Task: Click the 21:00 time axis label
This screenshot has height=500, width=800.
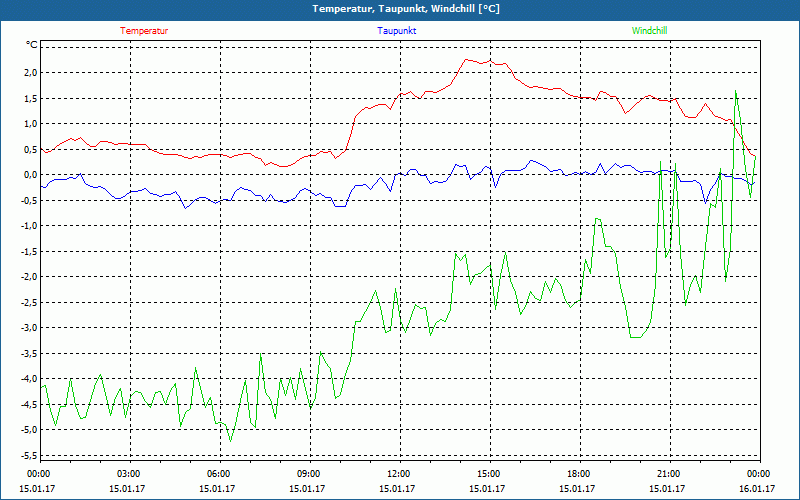Action: coord(668,474)
